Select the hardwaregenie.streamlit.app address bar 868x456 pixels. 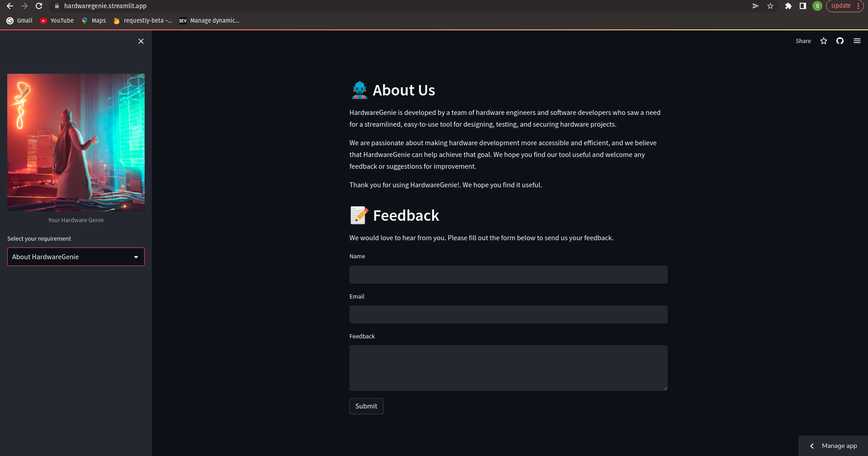point(105,6)
